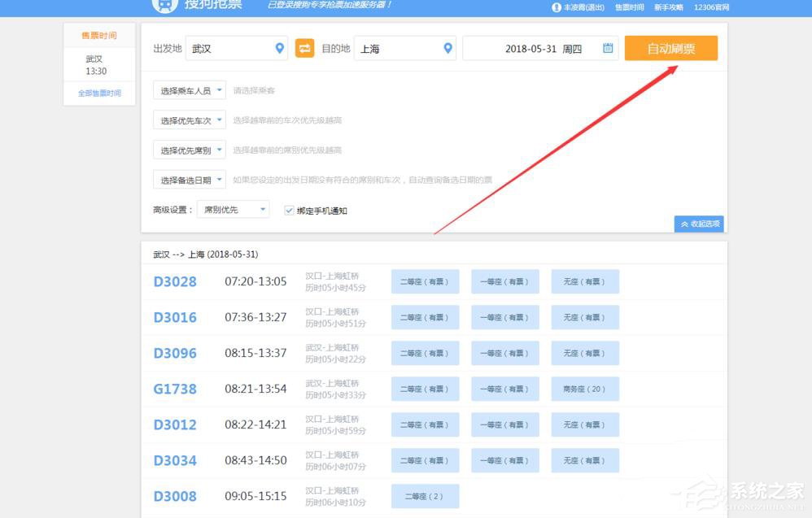
Task: Open the 席别优先 advanced settings dropdown
Action: click(233, 209)
